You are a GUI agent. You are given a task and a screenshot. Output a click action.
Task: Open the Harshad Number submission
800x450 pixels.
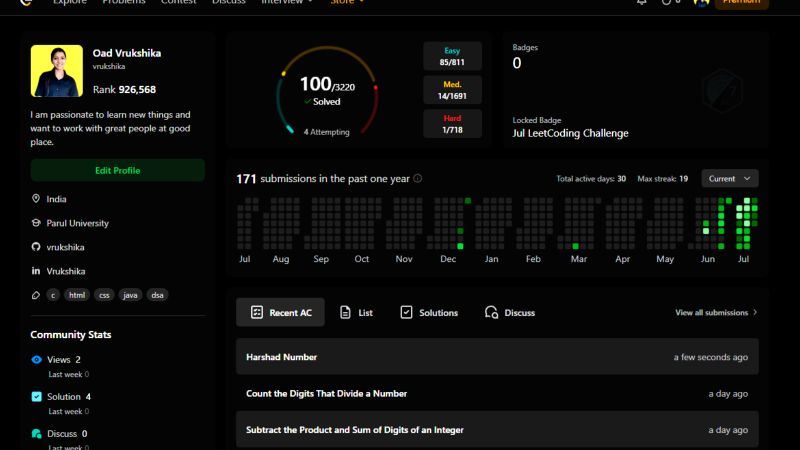[x=497, y=357]
